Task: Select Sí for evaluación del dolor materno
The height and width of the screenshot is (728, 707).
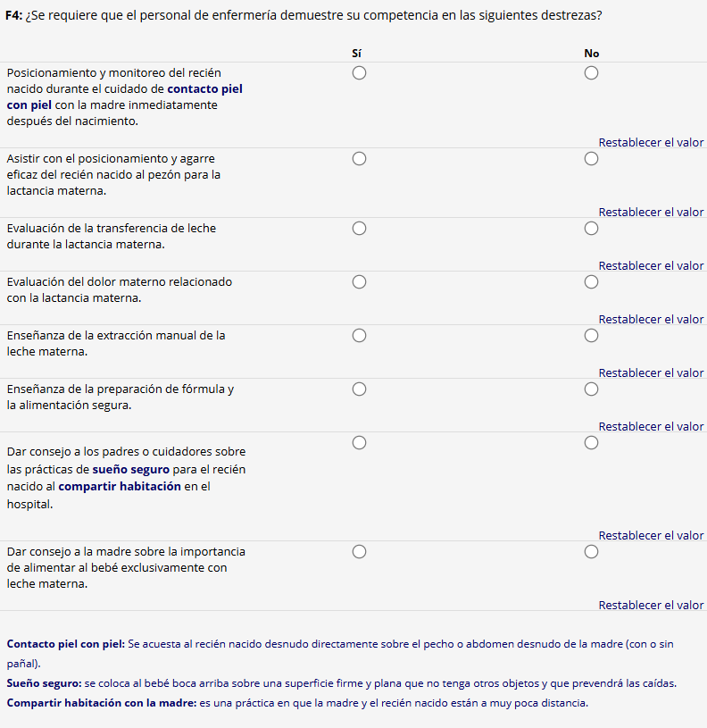Action: [359, 282]
